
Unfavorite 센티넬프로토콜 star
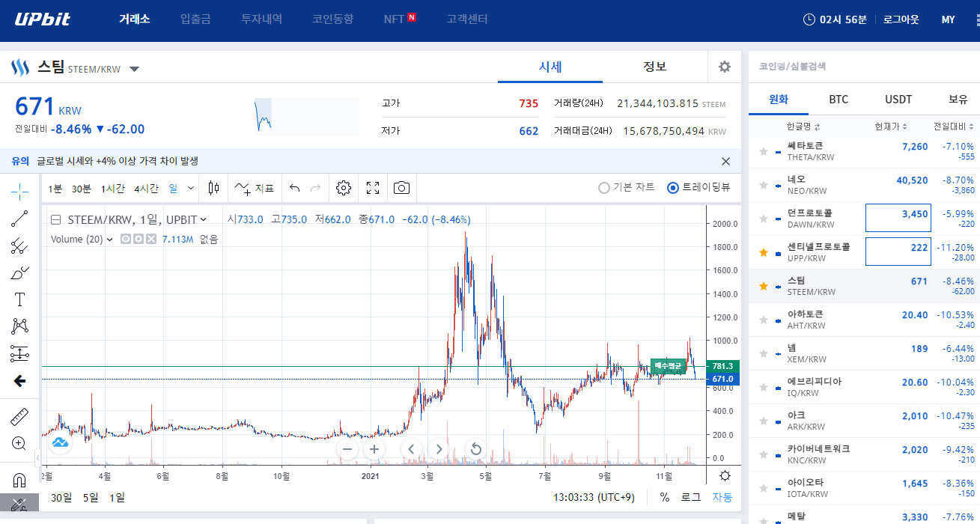point(764,252)
